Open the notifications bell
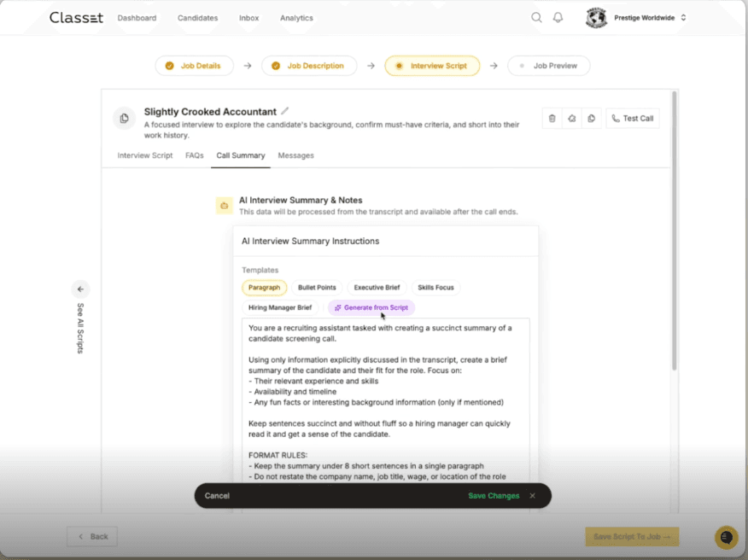 click(558, 17)
